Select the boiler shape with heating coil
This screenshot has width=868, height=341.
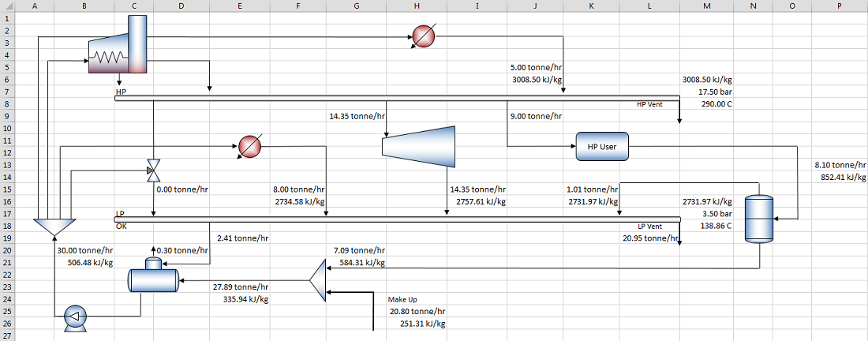click(x=118, y=44)
